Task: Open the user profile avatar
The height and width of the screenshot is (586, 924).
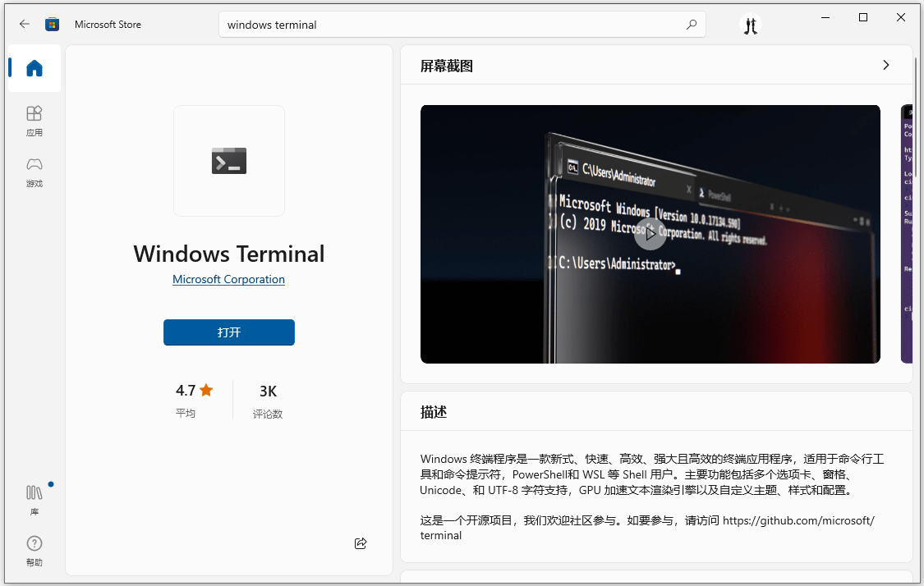Action: [750, 25]
